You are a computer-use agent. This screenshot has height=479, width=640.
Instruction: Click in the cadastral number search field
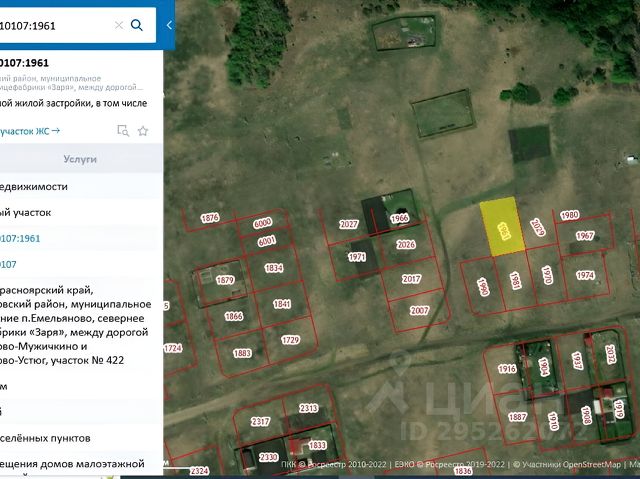[x=55, y=25]
